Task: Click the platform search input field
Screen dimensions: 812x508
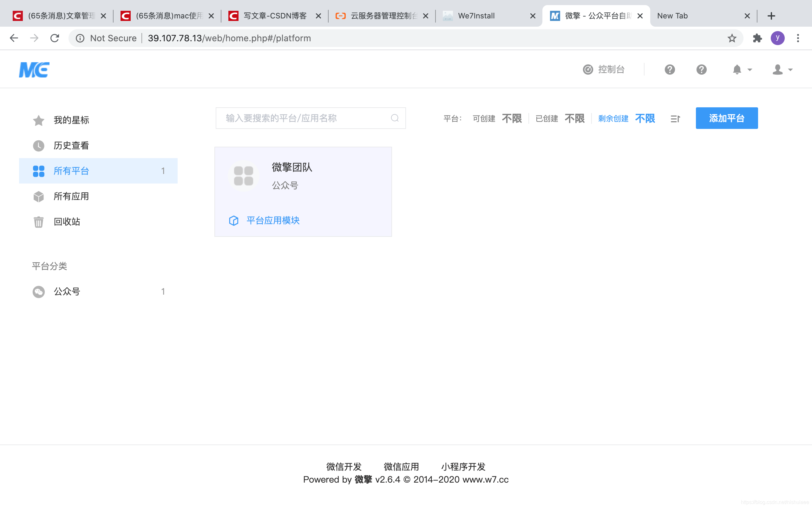Action: pyautogui.click(x=311, y=118)
